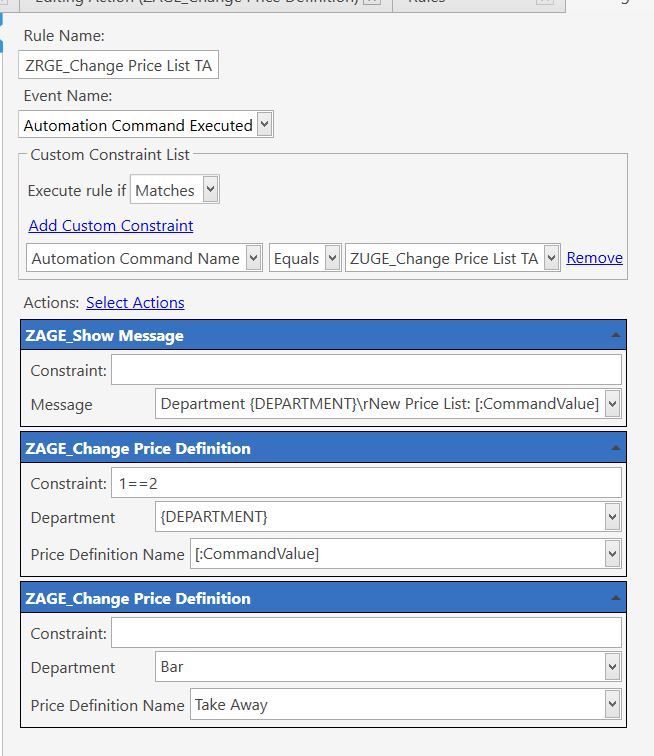This screenshot has height=756, width=654.
Task: Open the Equals operator dropdown
Action: click(x=332, y=258)
